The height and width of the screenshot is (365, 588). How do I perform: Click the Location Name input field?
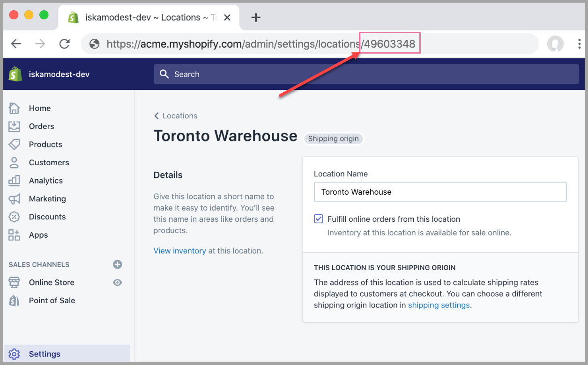pos(440,192)
